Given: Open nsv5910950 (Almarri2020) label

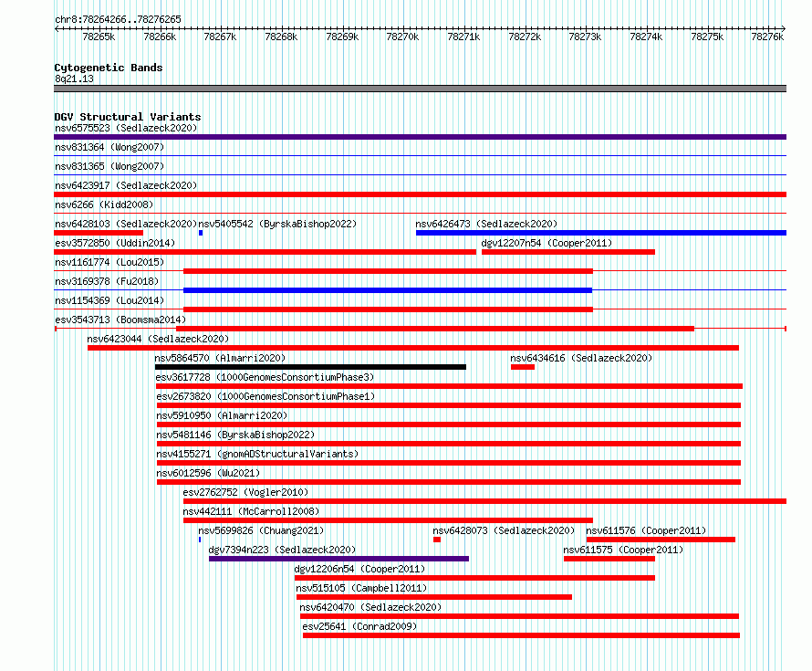Looking at the screenshot, I should tap(222, 415).
